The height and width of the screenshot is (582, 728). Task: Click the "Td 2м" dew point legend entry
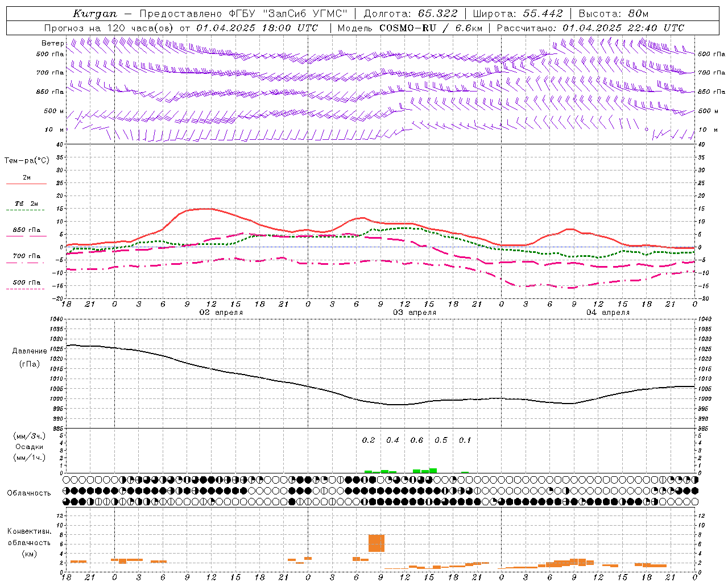point(27,203)
